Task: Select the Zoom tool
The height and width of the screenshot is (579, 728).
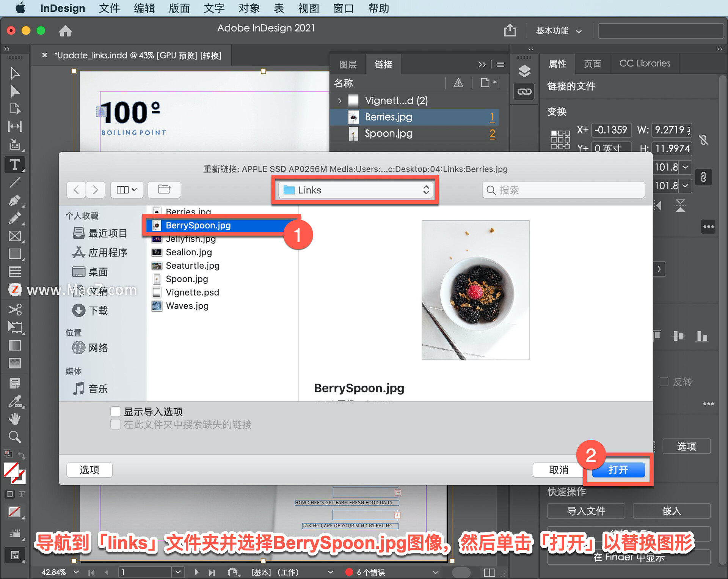Action: coord(15,437)
